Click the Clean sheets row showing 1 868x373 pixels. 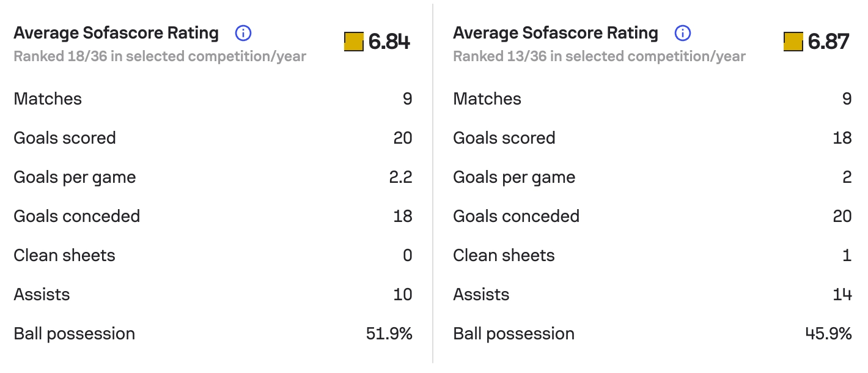click(x=652, y=256)
